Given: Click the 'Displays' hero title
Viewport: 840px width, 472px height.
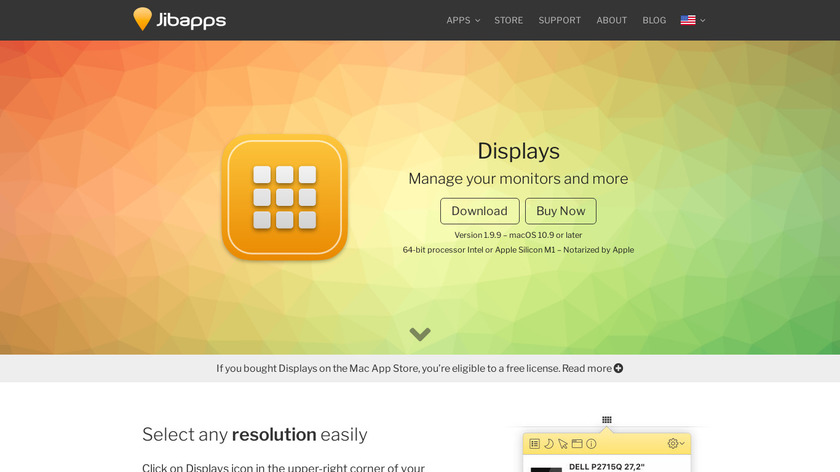Looking at the screenshot, I should 519,151.
